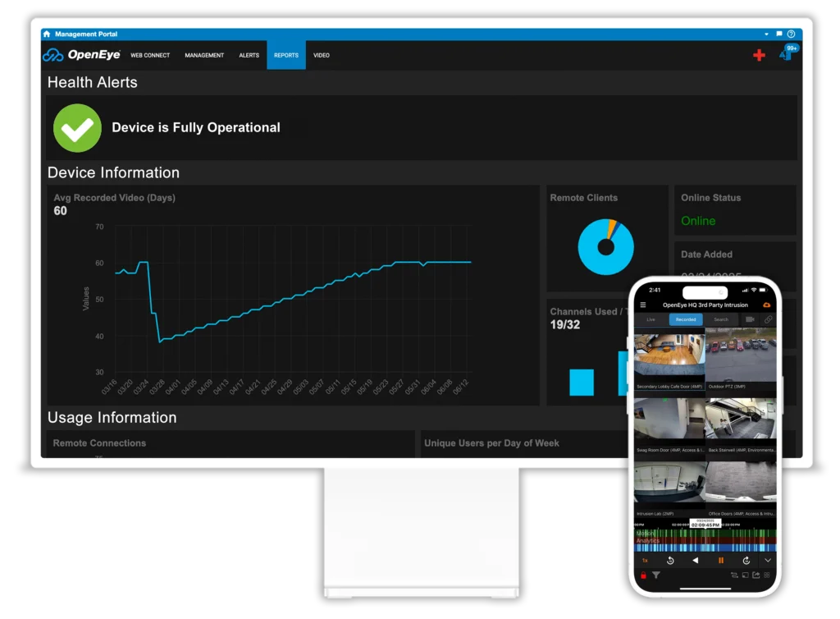Tap the reverse play arrow button
This screenshot has height=619, width=840.
(x=696, y=561)
